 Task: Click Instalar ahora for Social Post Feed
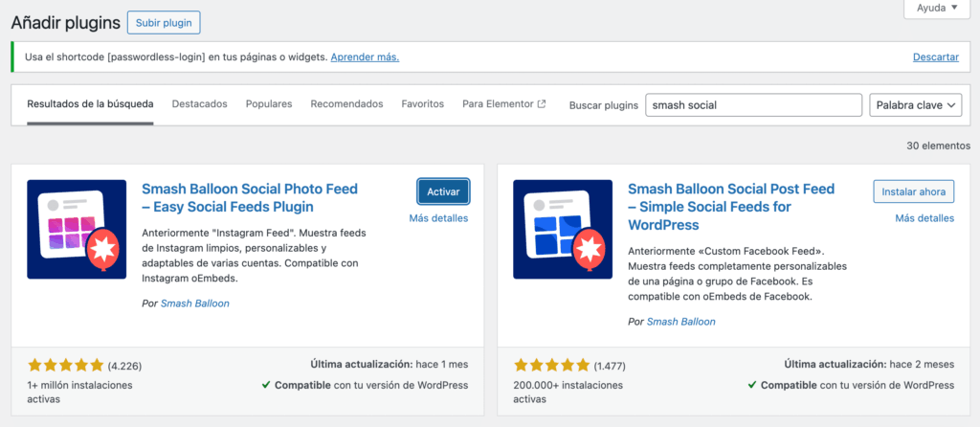tap(913, 191)
